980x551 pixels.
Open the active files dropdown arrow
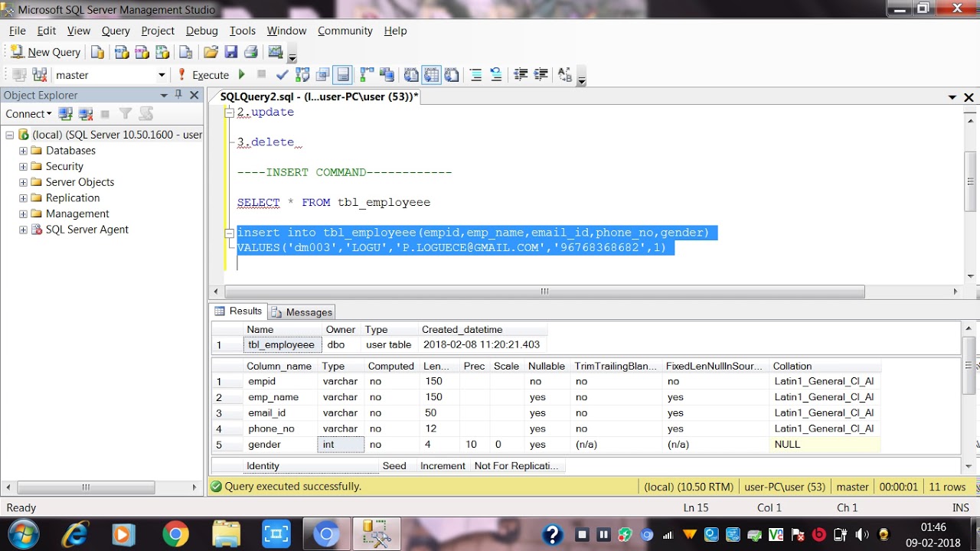click(x=952, y=97)
